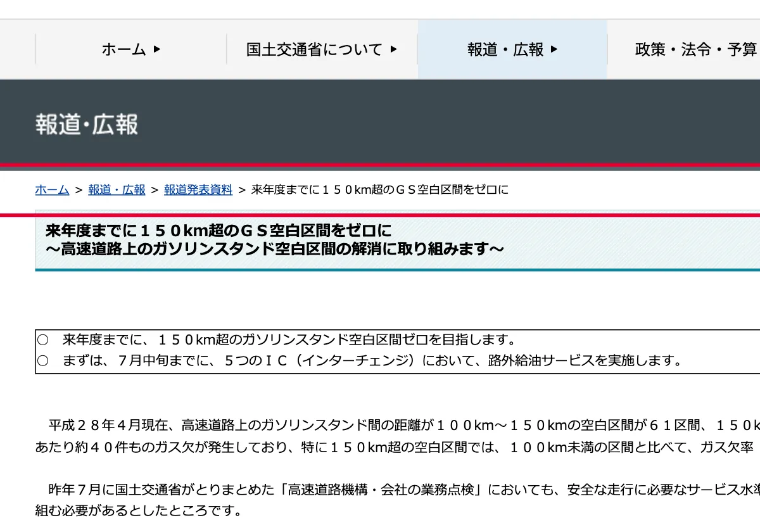Click the arrow next to 報道・広報 menu
The image size is (760, 532).
click(554, 49)
